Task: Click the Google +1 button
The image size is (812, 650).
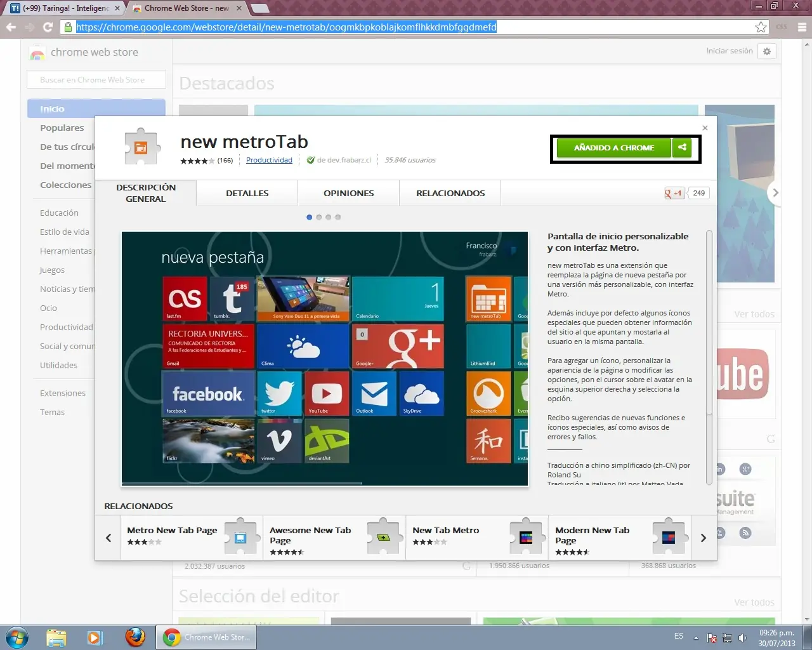Action: coord(674,193)
